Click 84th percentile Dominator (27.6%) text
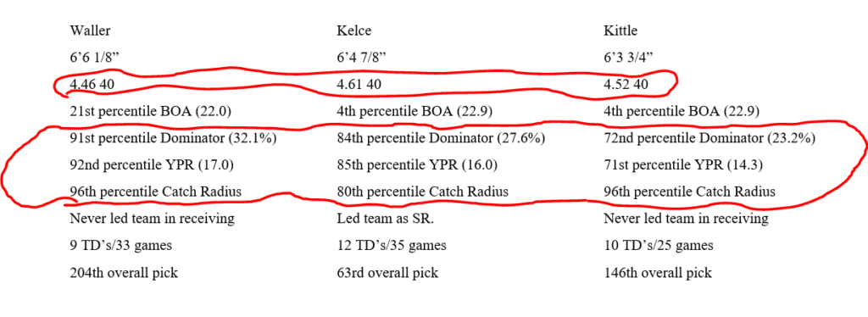This screenshot has width=868, height=317. click(x=441, y=139)
